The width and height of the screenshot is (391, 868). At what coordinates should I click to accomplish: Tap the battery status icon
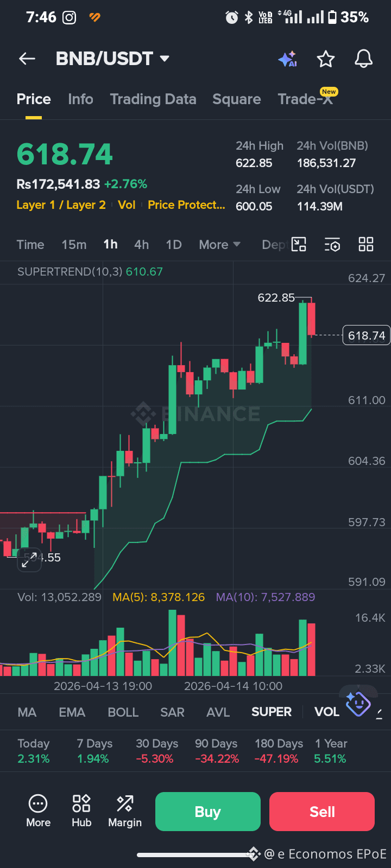[x=332, y=17]
